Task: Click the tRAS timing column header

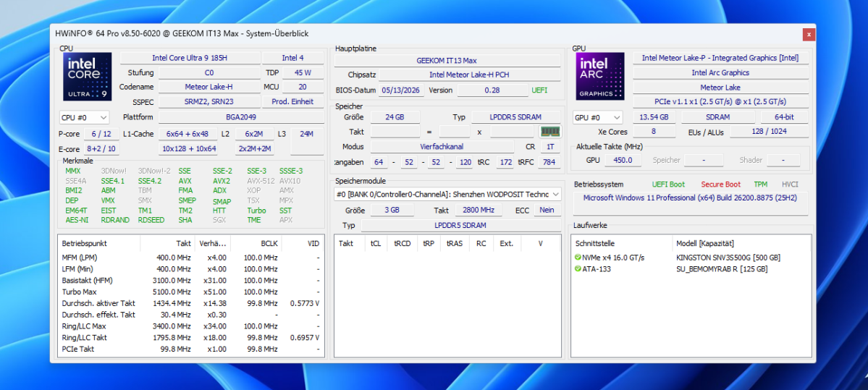Action: pos(455,243)
